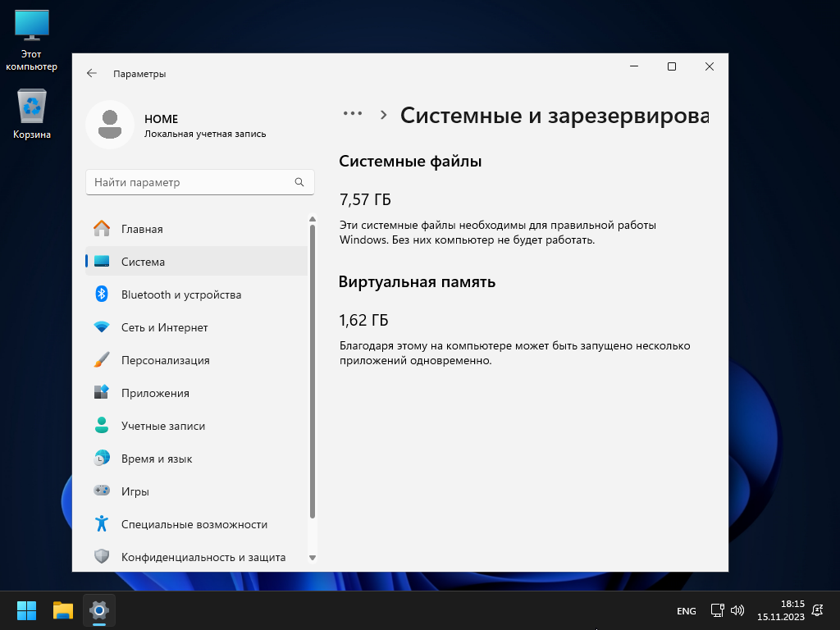The height and width of the screenshot is (630, 840).
Task: Click the Bluetooth icon in sidebar
Action: [x=102, y=294]
